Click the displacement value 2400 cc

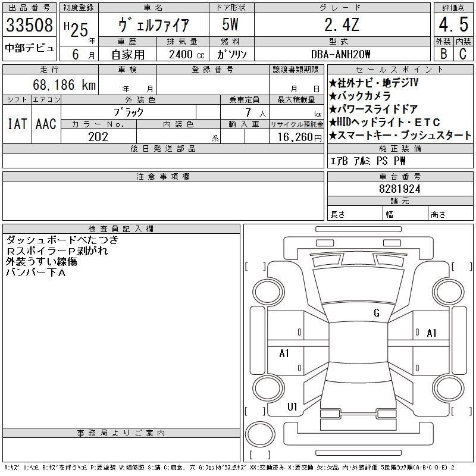click(x=187, y=54)
